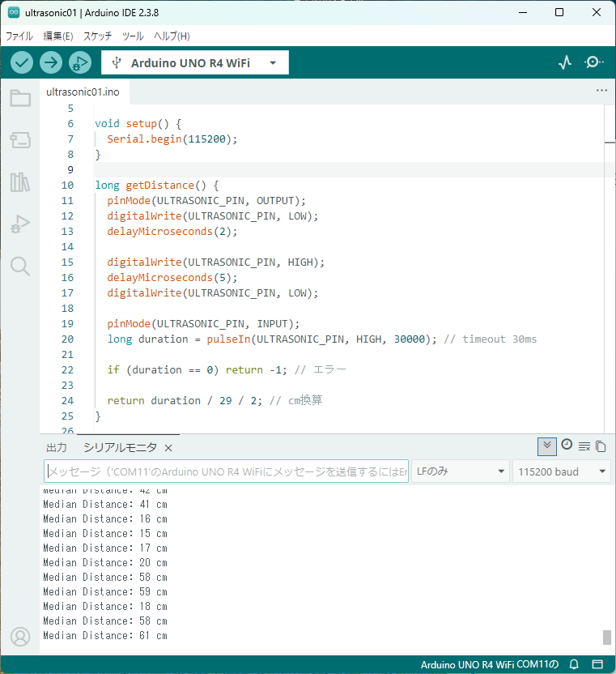616x674 pixels.
Task: Copy the serial monitor output
Action: coord(601,446)
